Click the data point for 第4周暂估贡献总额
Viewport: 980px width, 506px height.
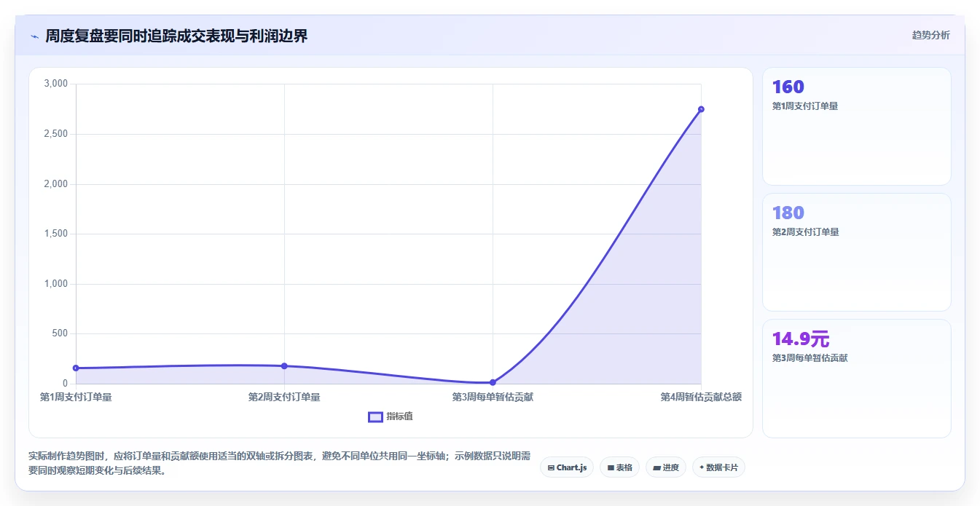click(701, 109)
